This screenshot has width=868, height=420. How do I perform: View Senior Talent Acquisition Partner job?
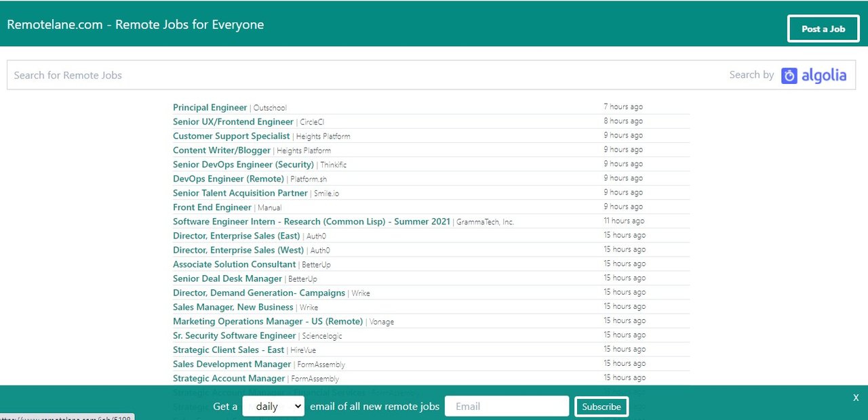point(240,193)
